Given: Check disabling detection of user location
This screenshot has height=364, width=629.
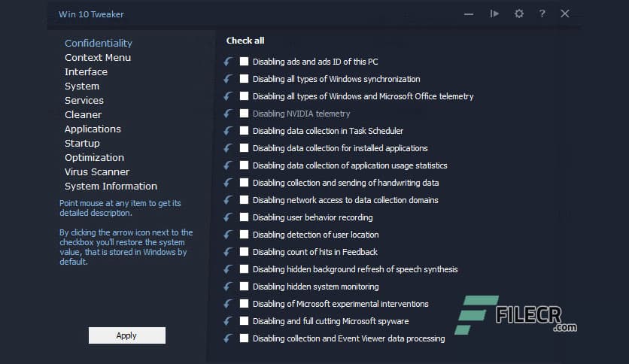Looking at the screenshot, I should point(244,235).
